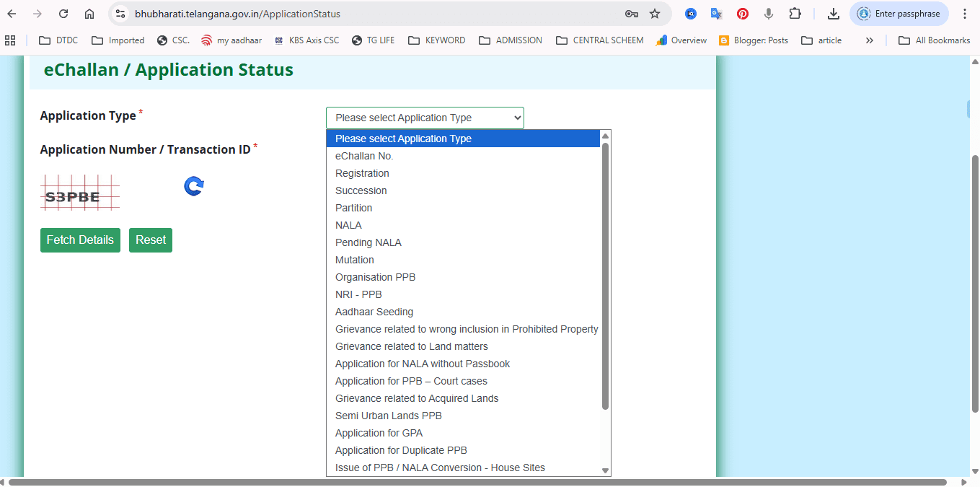Click the Enter passphrase profile button
The image size is (980, 487).
pyautogui.click(x=899, y=13)
